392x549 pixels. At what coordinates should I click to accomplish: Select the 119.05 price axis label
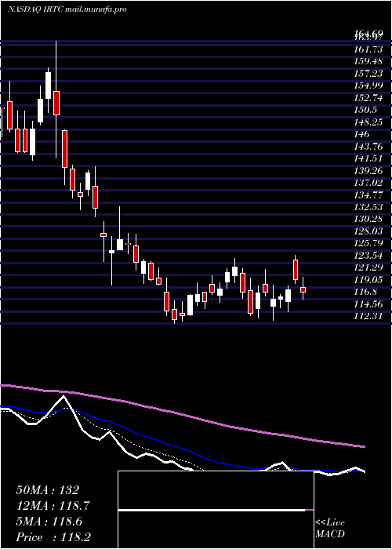368,279
